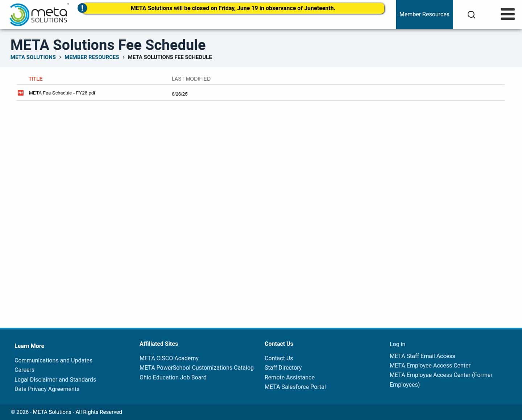Open META Staff Email Access
Viewport: 522px width, 420px height.
coord(422,356)
